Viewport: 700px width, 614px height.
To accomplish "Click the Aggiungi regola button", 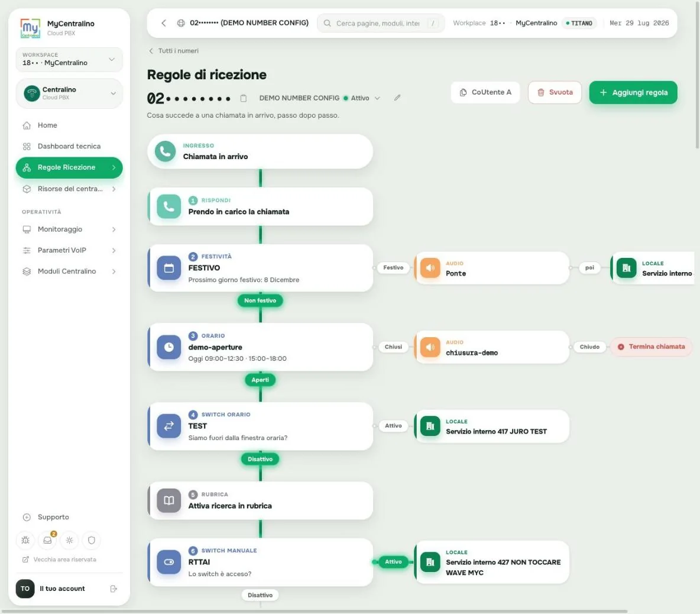I will tap(633, 92).
